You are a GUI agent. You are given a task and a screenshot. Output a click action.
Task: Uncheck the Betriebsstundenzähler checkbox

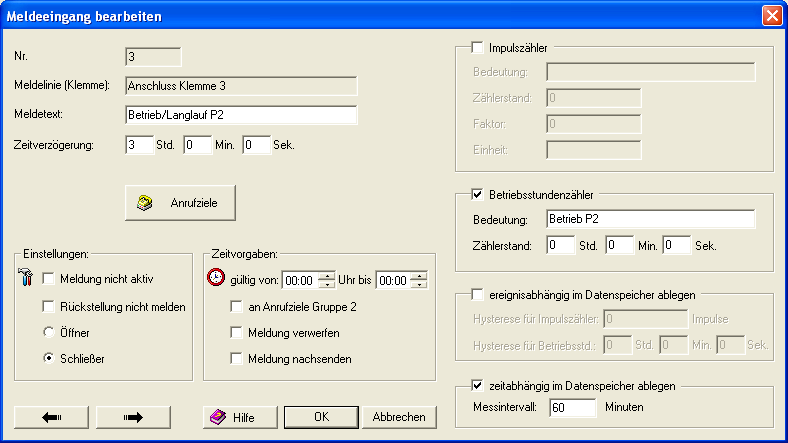[477, 194]
